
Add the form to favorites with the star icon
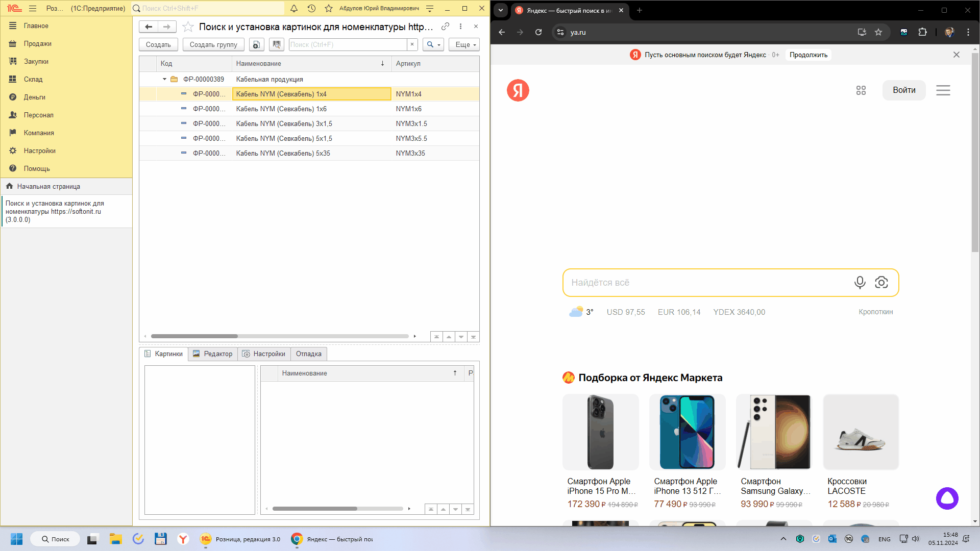point(188,27)
